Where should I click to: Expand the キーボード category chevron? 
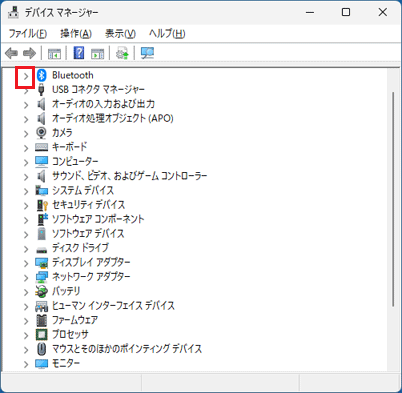(x=26, y=148)
